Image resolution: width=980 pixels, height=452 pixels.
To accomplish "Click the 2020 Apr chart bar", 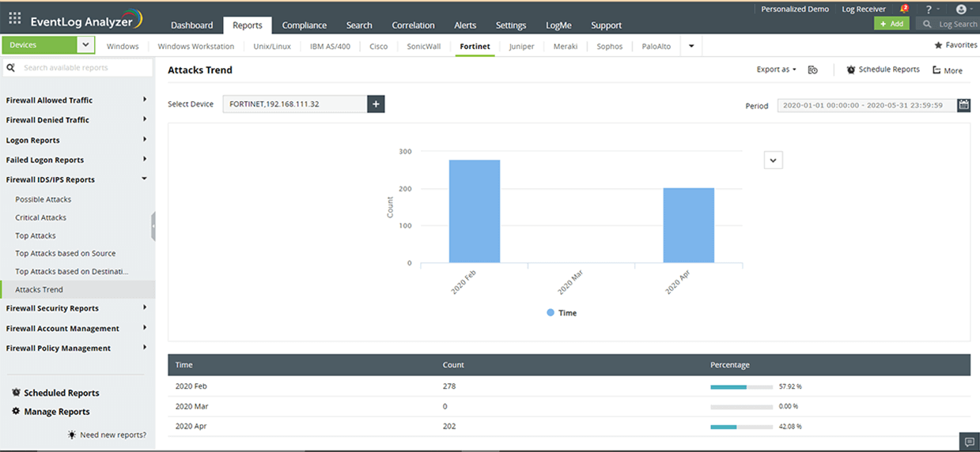I will (x=689, y=225).
